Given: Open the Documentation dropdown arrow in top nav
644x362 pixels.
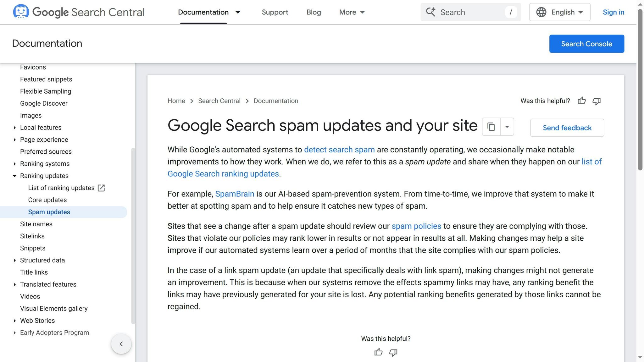Looking at the screenshot, I should point(238,12).
